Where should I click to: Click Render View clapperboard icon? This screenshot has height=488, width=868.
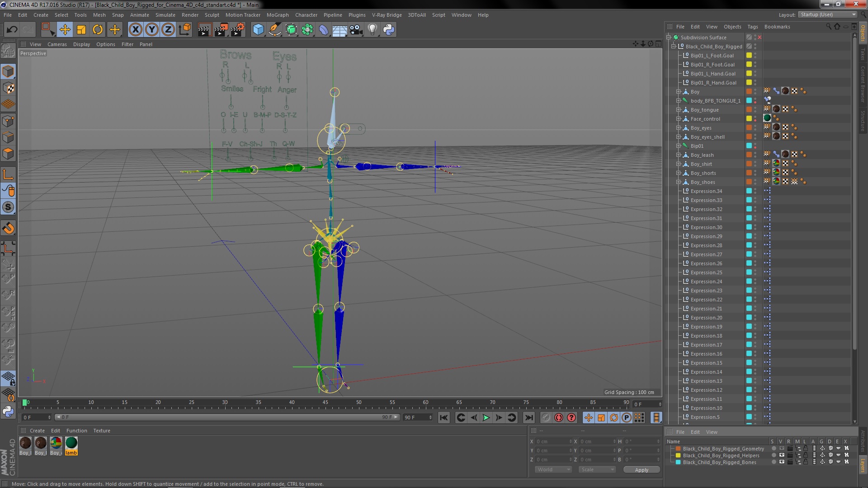pyautogui.click(x=204, y=30)
